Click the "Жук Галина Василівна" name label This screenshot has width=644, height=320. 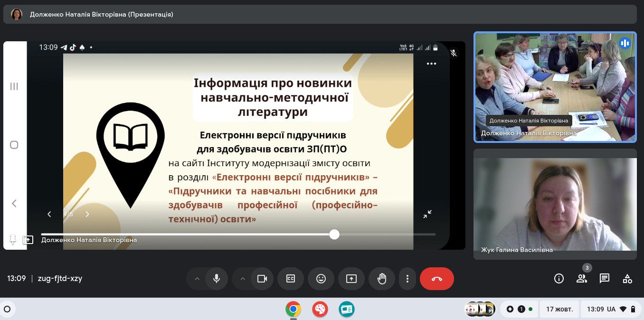tap(517, 250)
